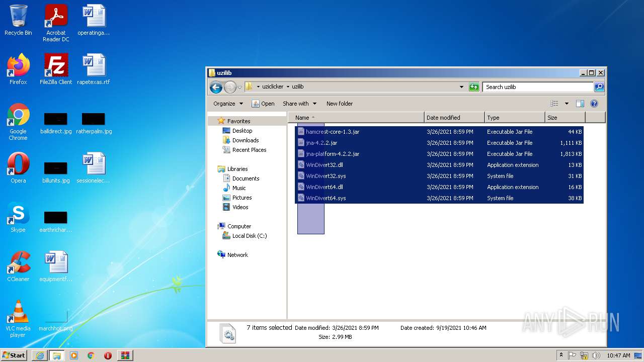This screenshot has width=644, height=362.
Task: Select the rapetexas.rtf document icon
Action: [94, 69]
